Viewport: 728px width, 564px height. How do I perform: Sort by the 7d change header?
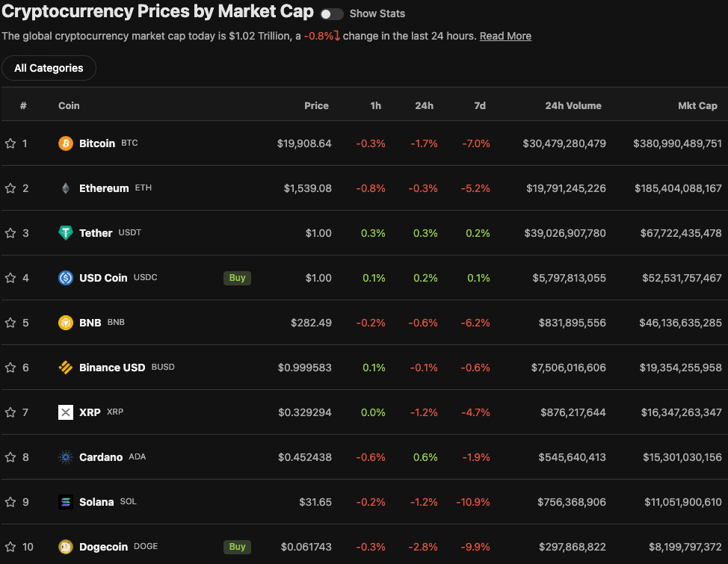(479, 106)
